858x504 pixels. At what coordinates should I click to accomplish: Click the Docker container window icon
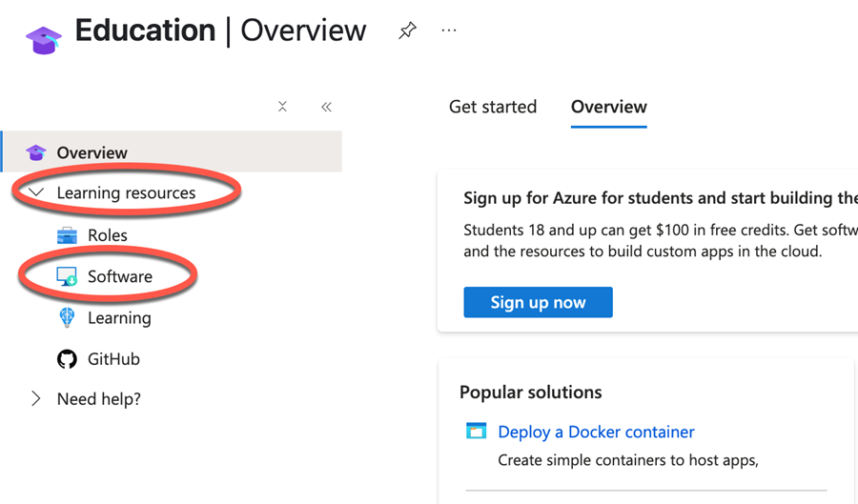(x=476, y=431)
